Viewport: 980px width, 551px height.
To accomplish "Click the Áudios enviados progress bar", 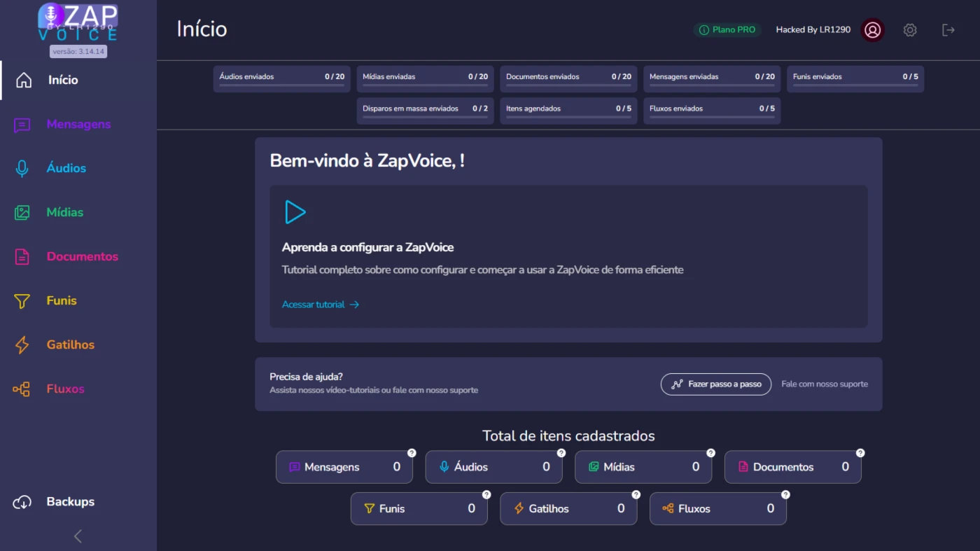I will click(281, 85).
